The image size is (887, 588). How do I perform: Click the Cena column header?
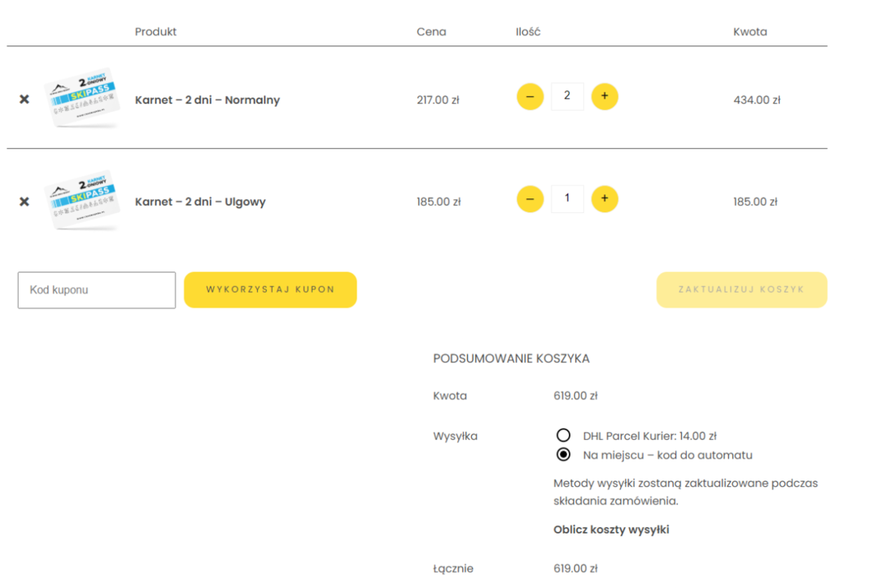[431, 32]
